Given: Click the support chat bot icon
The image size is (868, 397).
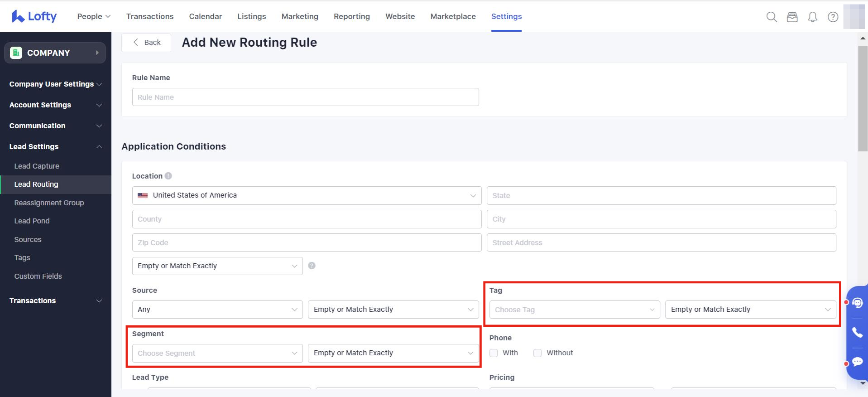Looking at the screenshot, I should [x=857, y=303].
